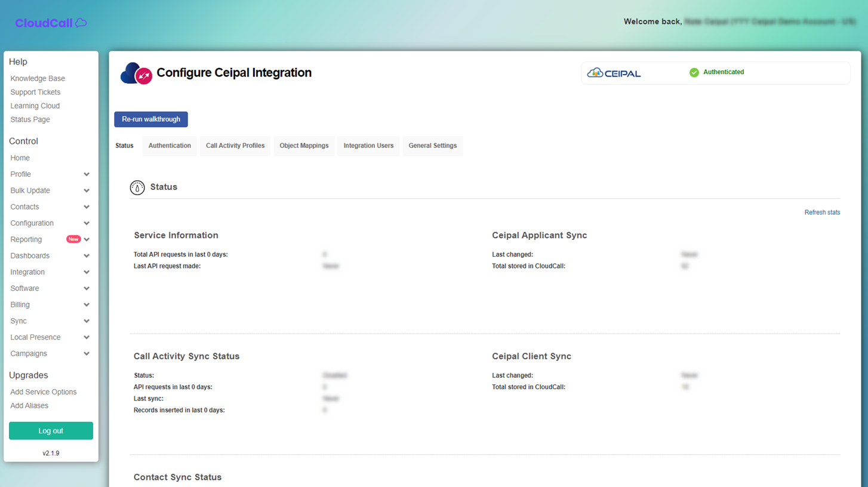This screenshot has width=868, height=487.
Task: Open the General Settings tab
Action: 433,146
